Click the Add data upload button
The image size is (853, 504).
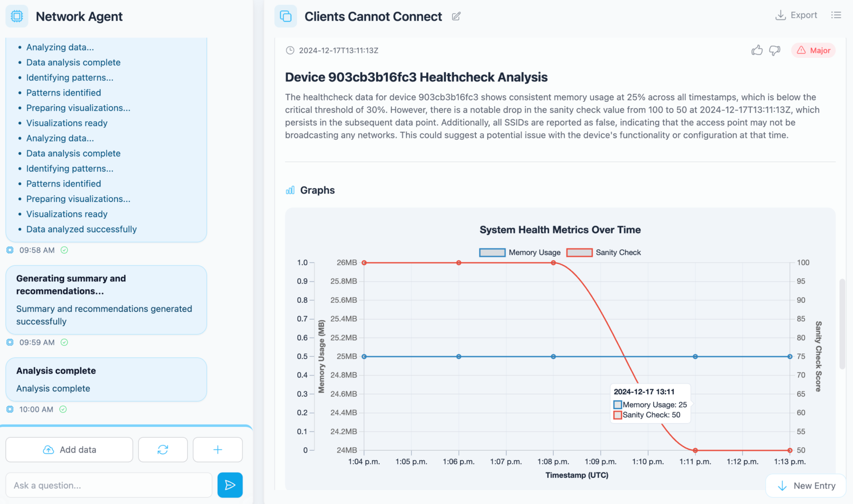click(69, 449)
